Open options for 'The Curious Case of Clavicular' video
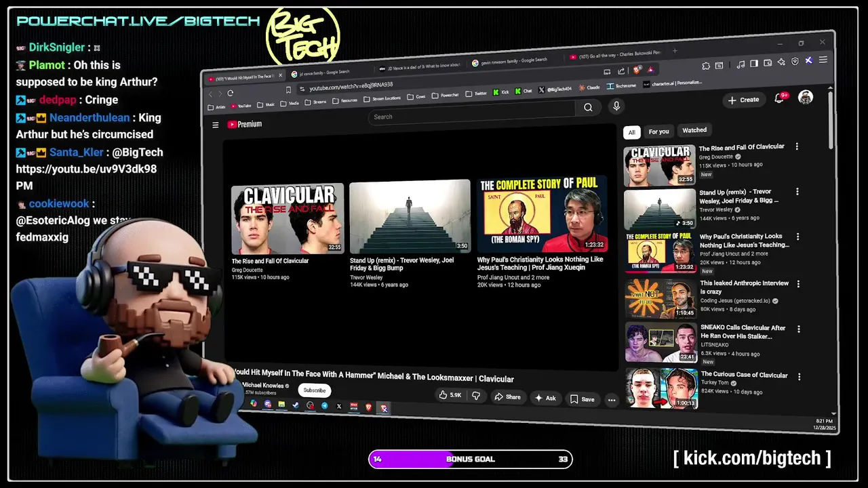This screenshot has width=868, height=488. click(799, 377)
